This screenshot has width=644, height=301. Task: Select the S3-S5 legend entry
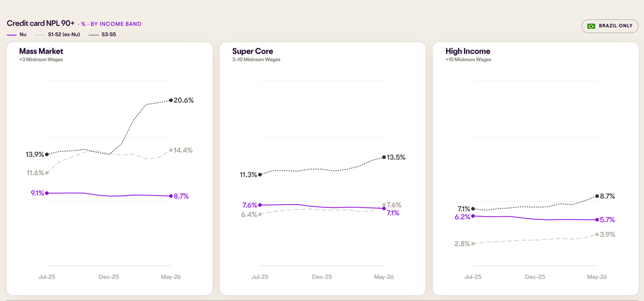coord(102,35)
